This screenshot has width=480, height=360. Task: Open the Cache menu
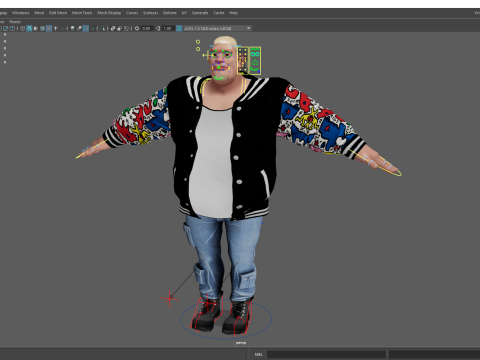click(219, 13)
